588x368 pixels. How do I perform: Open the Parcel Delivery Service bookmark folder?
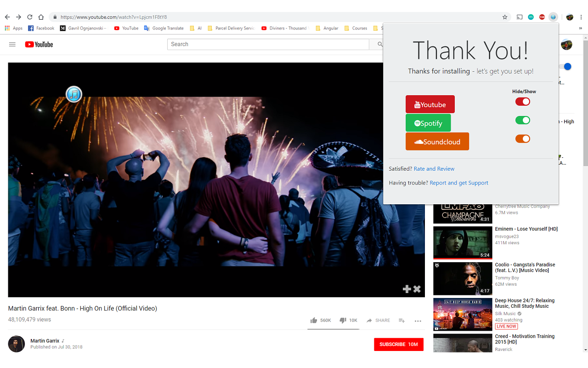(231, 28)
